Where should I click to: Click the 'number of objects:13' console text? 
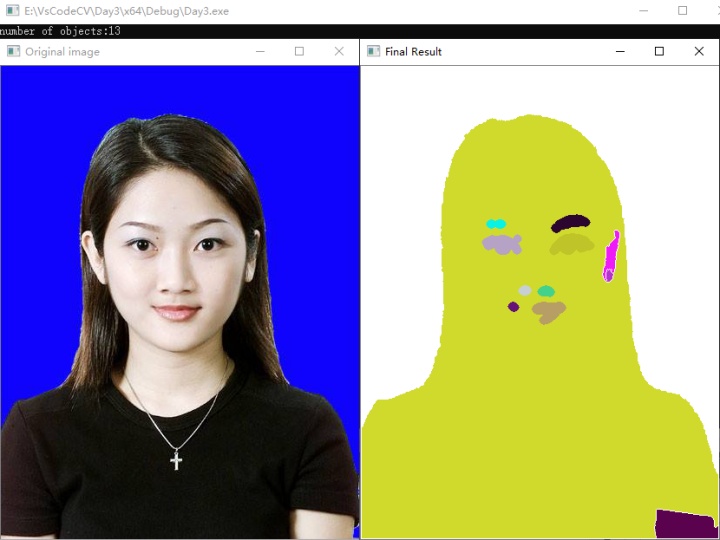coord(60,31)
